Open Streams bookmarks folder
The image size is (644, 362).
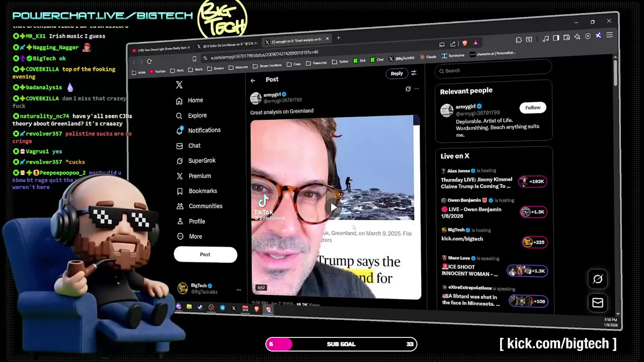[x=215, y=68]
